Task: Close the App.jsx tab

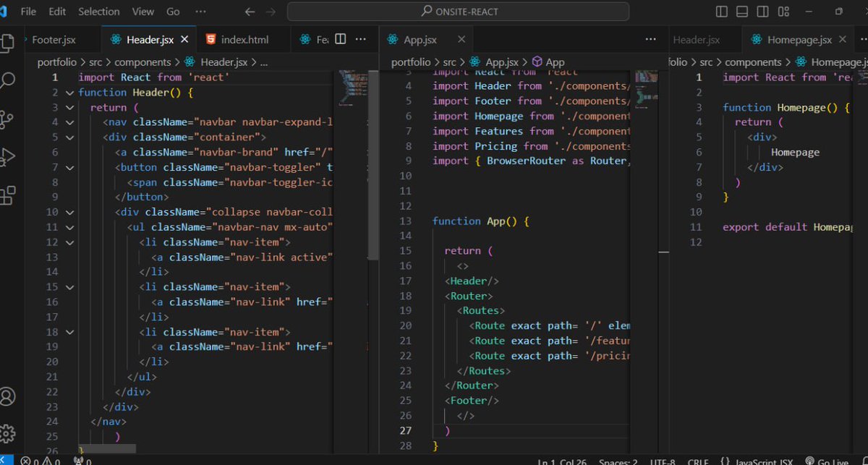Action: point(461,39)
